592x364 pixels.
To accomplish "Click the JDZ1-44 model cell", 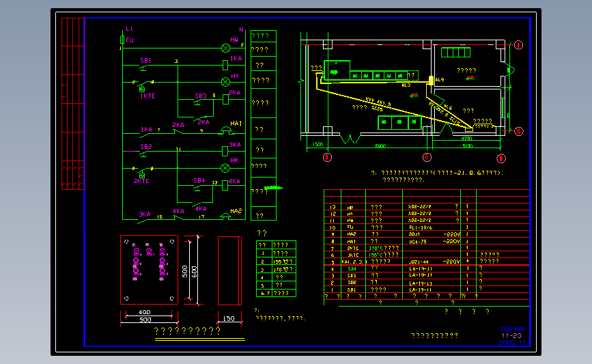I will click(x=419, y=262).
